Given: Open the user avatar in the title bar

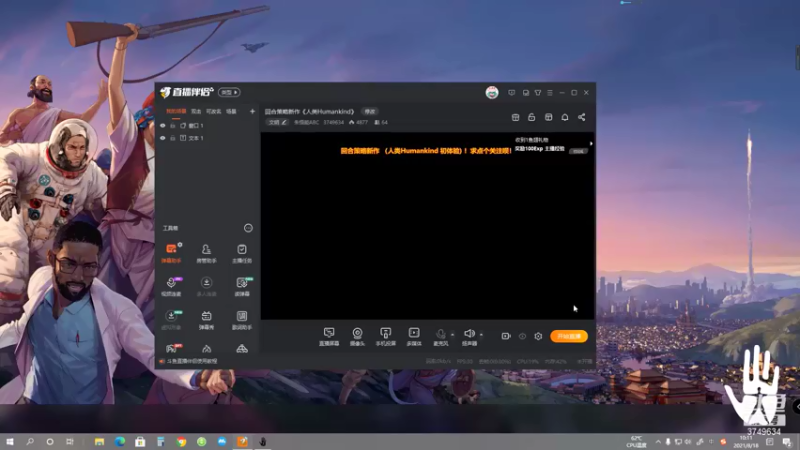Looking at the screenshot, I should click(492, 92).
